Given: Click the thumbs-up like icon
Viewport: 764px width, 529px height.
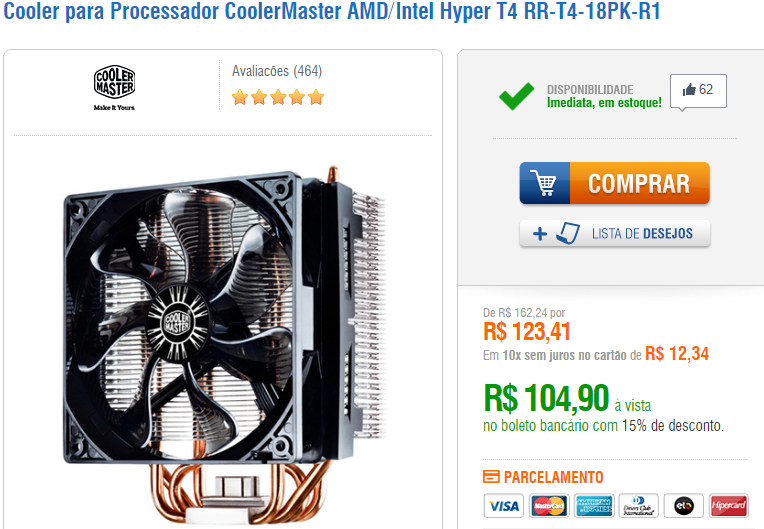Looking at the screenshot, I should pyautogui.click(x=689, y=90).
